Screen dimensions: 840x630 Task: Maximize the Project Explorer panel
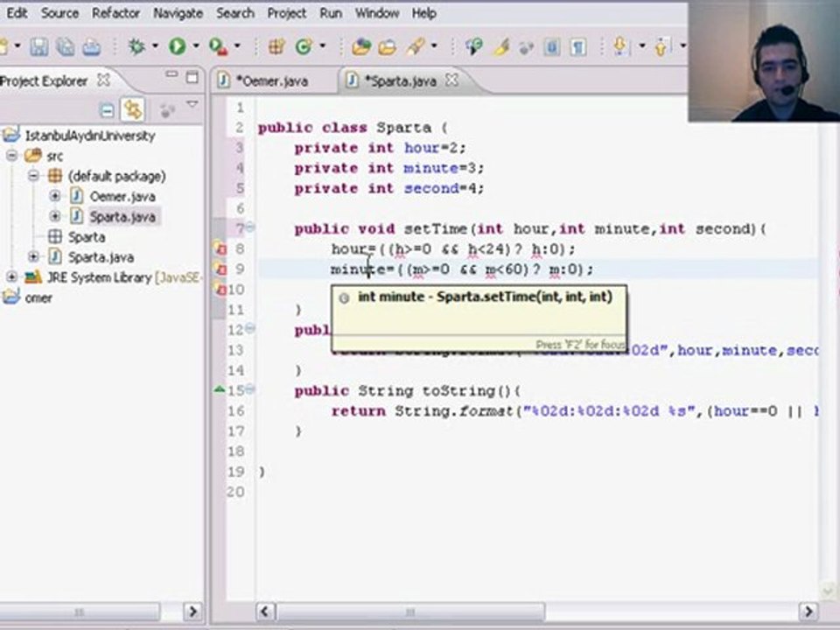(x=192, y=78)
